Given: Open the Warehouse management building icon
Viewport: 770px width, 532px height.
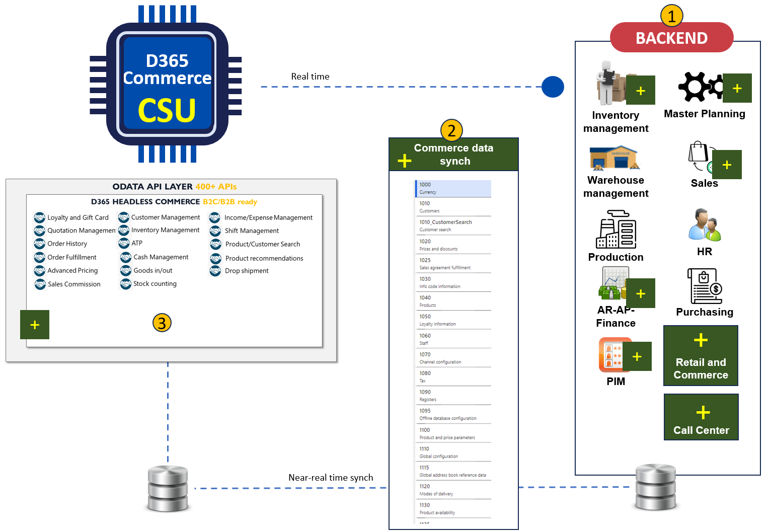Looking at the screenshot, I should (x=614, y=159).
